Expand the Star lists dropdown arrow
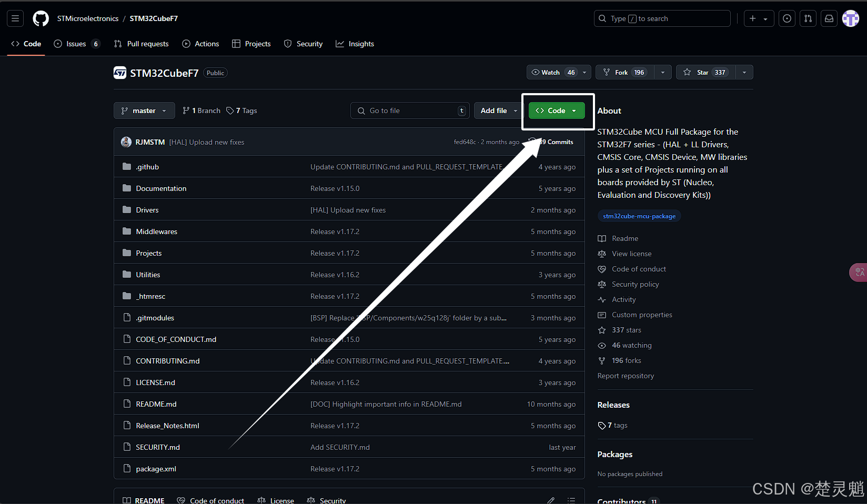Viewport: 867px width, 504px height. (744, 72)
